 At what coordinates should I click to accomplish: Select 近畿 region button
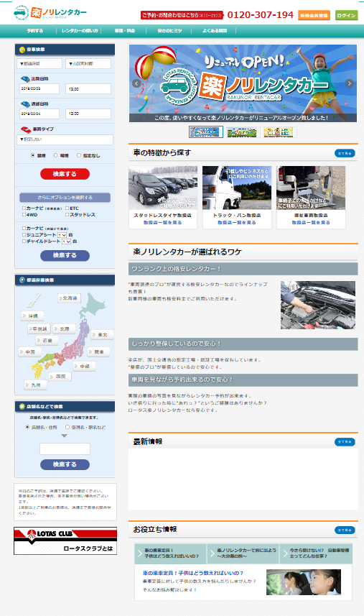[47, 340]
